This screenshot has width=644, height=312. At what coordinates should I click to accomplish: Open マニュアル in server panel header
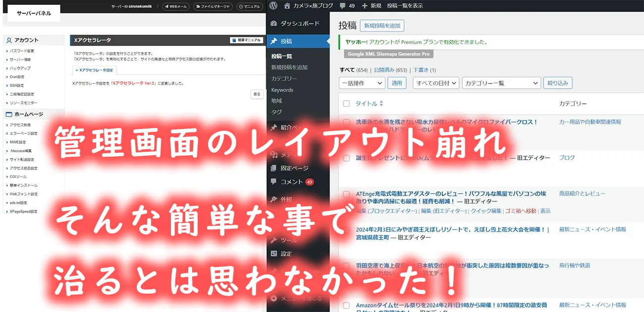click(x=249, y=6)
